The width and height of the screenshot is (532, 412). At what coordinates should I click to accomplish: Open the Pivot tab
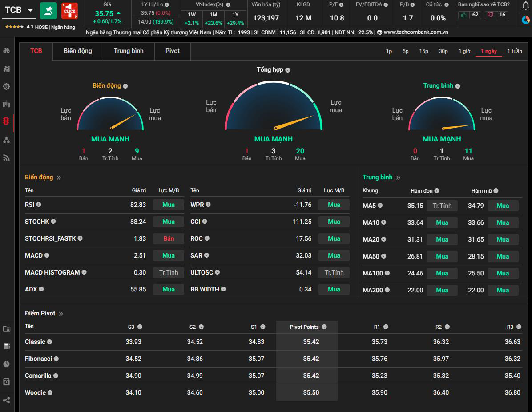[x=173, y=51]
